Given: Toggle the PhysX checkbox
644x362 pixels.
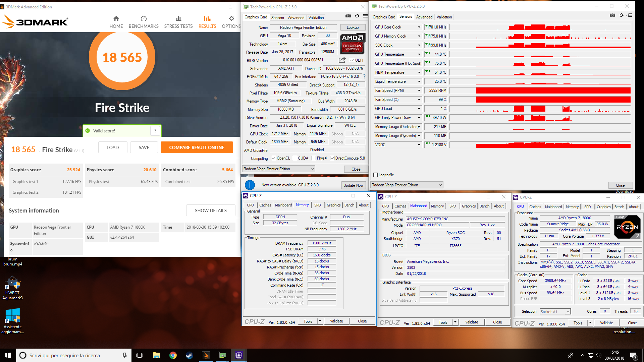Looking at the screenshot, I should (x=314, y=158).
